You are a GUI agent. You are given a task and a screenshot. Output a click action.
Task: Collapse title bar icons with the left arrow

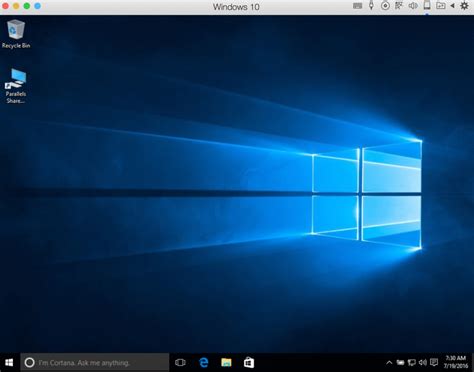point(452,6)
